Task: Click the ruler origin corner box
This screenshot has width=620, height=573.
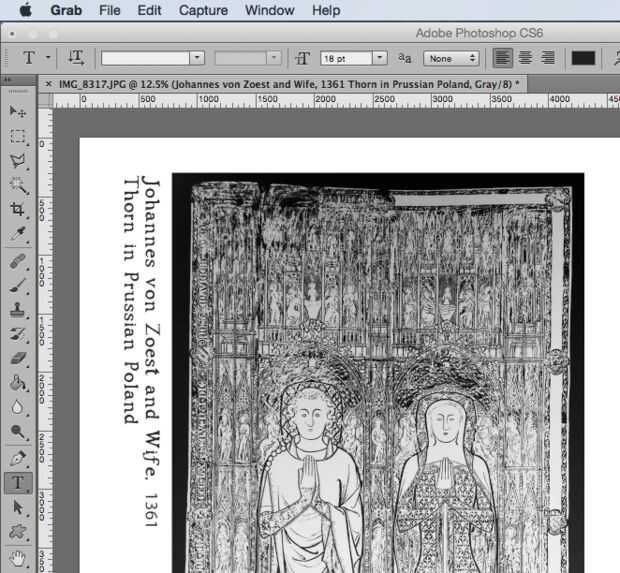Action: [46, 100]
